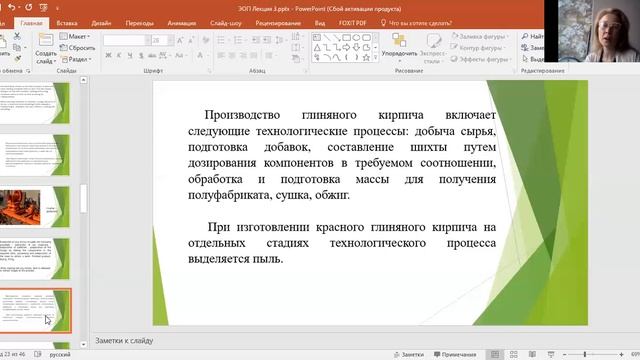The width and height of the screenshot is (640, 360).
Task: Open Экспресс-стили quick styles
Action: pyautogui.click(x=433, y=48)
